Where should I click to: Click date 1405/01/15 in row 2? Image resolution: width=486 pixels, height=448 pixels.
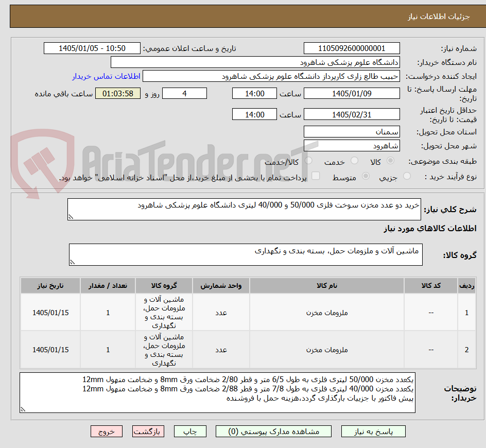50,350
